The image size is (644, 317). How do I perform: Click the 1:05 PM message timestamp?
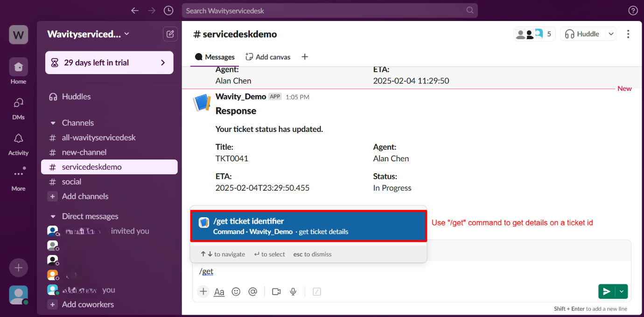(297, 97)
